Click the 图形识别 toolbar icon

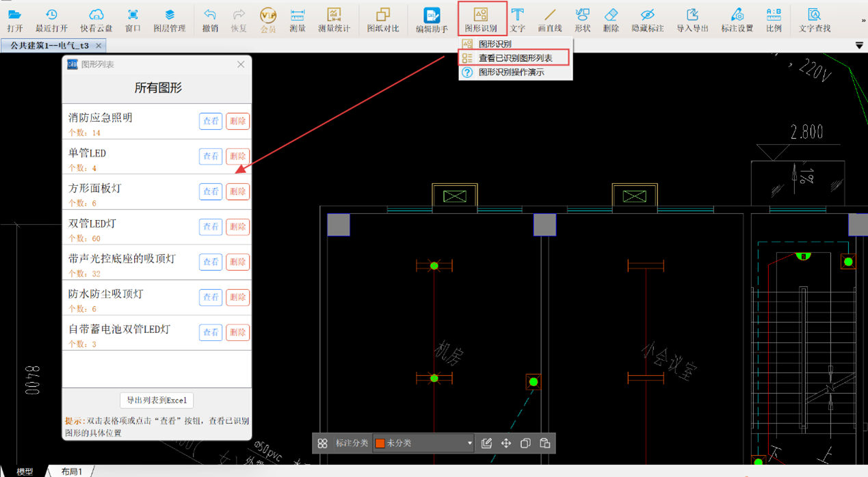481,19
